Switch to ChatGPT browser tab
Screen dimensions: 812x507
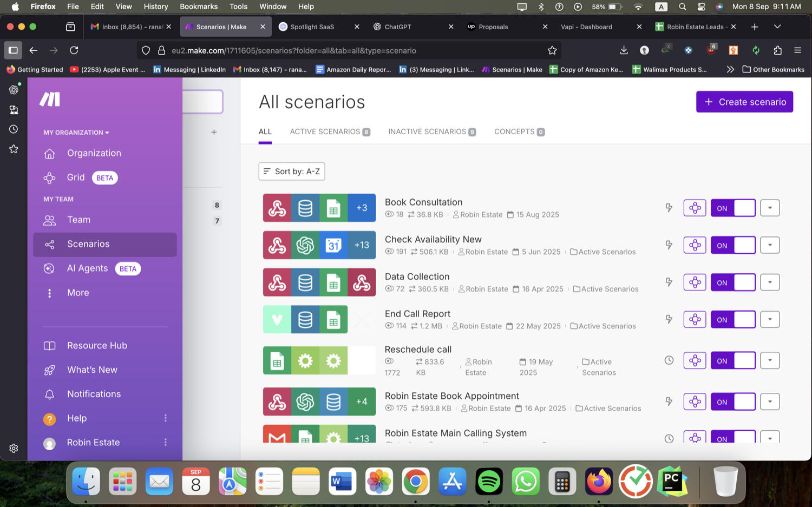pyautogui.click(x=412, y=27)
